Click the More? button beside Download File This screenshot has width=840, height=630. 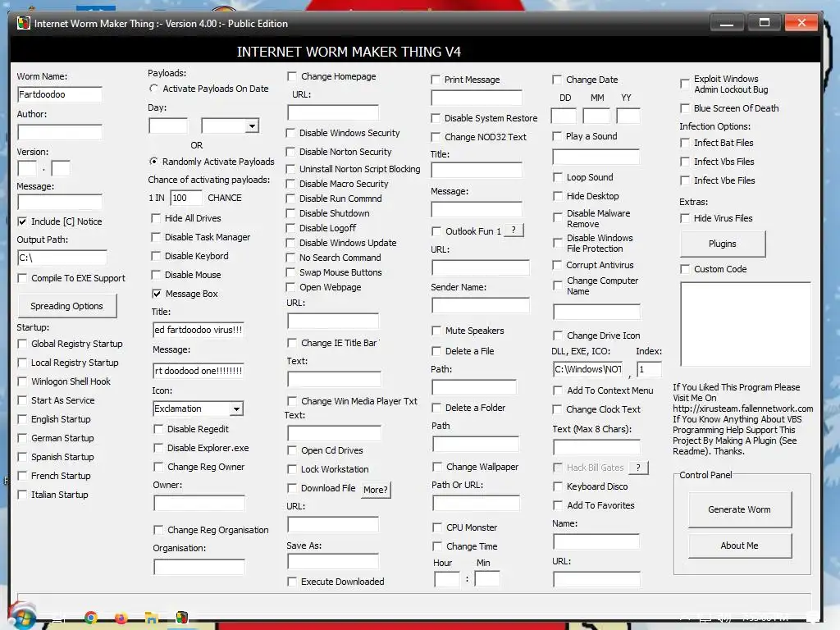click(376, 490)
